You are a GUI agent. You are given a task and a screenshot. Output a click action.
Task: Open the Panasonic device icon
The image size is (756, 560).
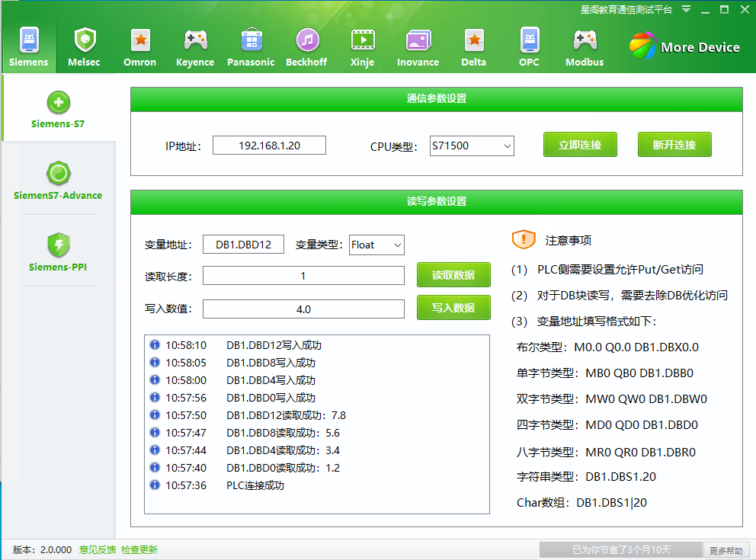(x=251, y=40)
